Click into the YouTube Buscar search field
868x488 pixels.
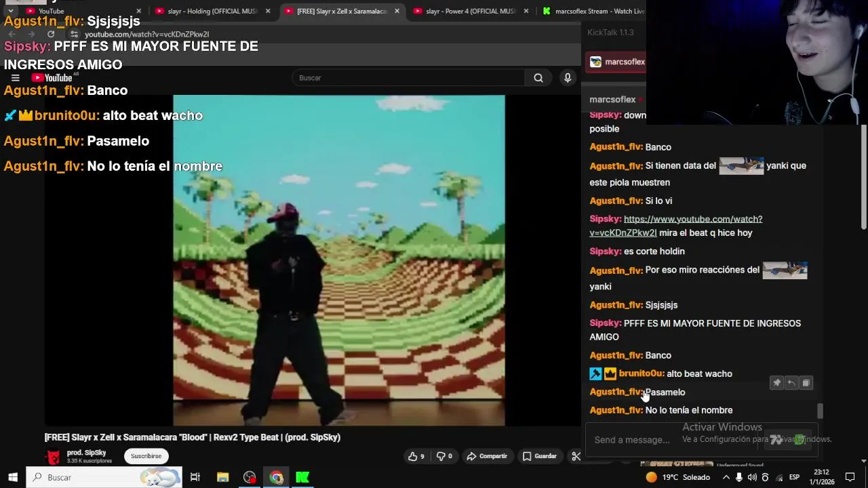pos(409,78)
